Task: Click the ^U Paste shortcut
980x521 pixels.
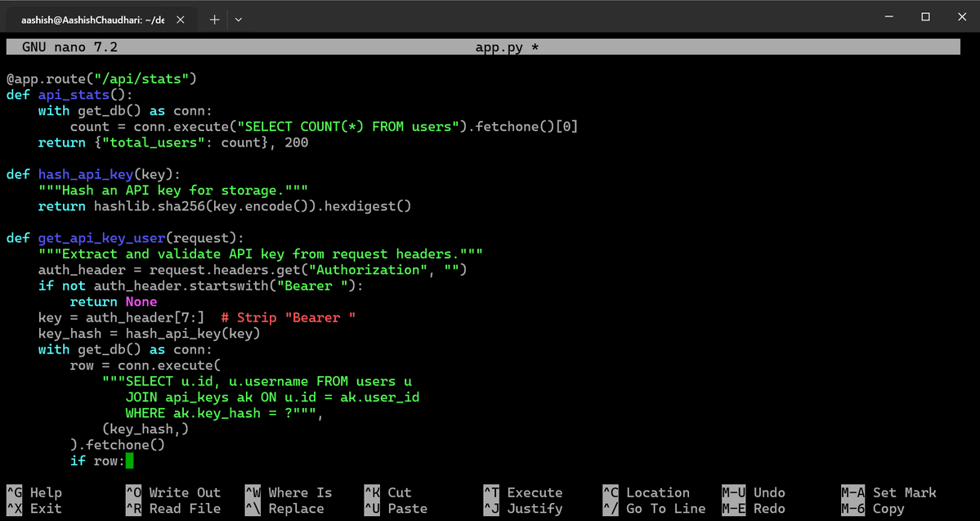Action: click(x=396, y=509)
